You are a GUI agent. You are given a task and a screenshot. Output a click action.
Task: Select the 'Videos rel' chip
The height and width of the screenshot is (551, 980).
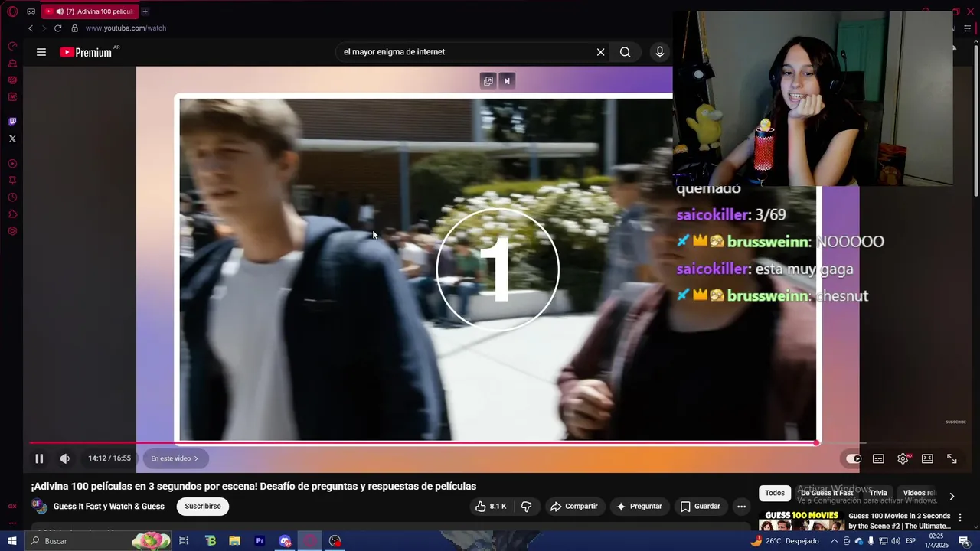pyautogui.click(x=919, y=494)
